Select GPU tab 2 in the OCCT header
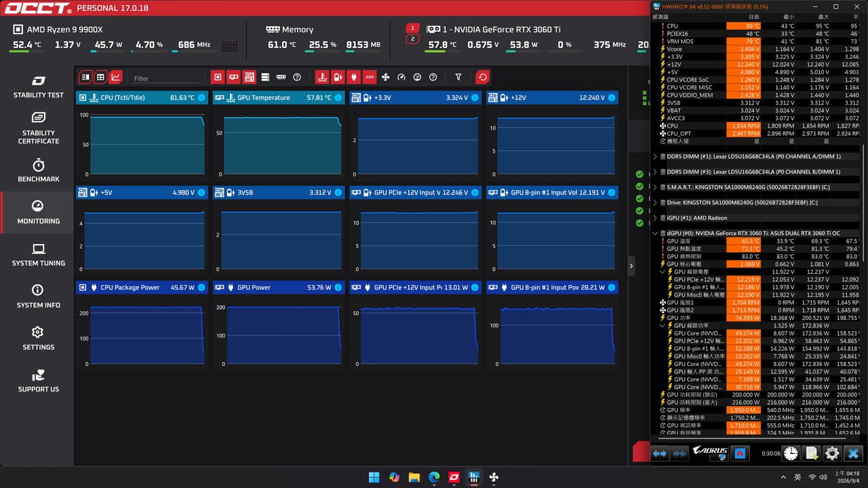Image resolution: width=868 pixels, height=488 pixels. click(x=412, y=39)
